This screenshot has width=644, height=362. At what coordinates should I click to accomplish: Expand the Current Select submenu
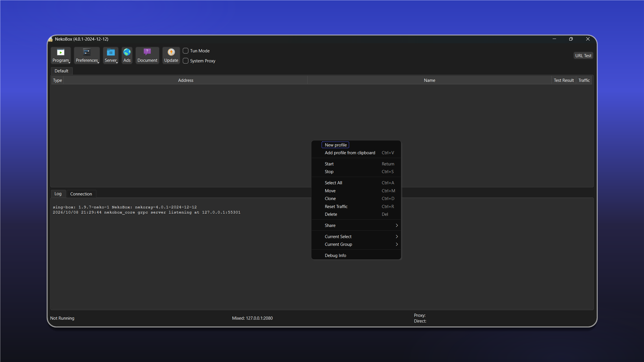pos(356,236)
